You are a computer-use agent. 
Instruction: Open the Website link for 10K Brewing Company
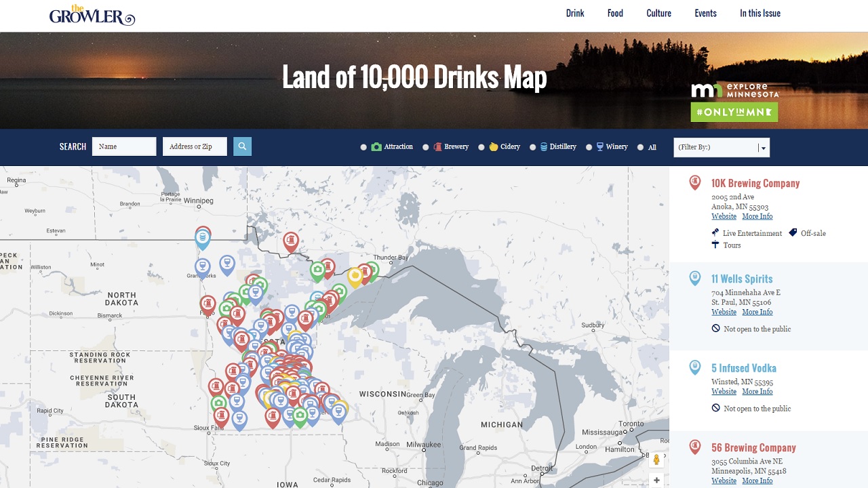tap(724, 216)
